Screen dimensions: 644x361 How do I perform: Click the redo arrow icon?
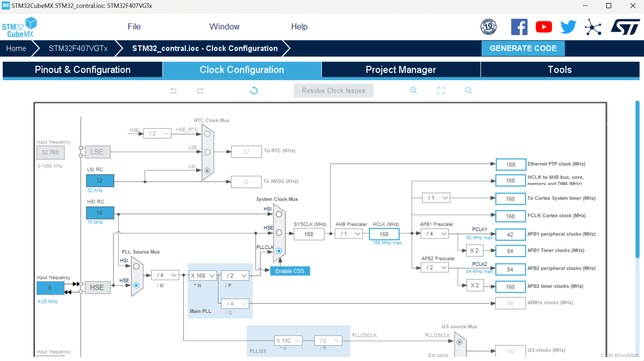click(200, 90)
